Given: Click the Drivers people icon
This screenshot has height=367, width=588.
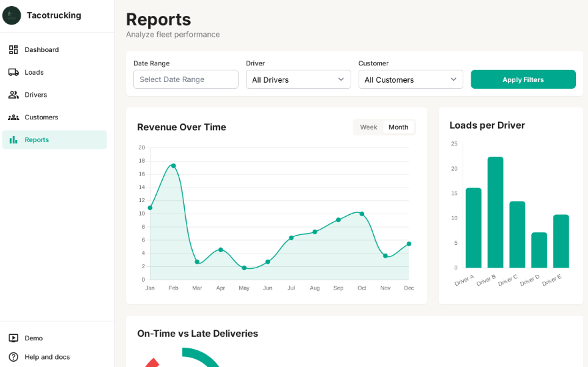Looking at the screenshot, I should 13,95.
